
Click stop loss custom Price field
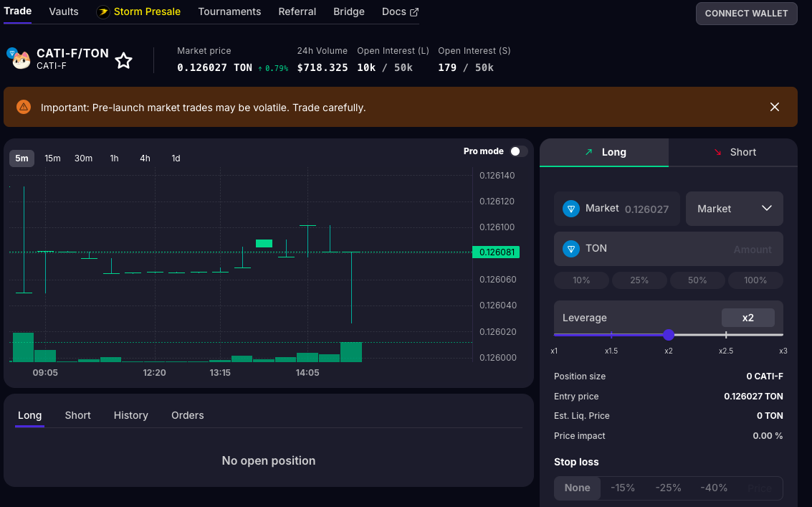(x=759, y=488)
